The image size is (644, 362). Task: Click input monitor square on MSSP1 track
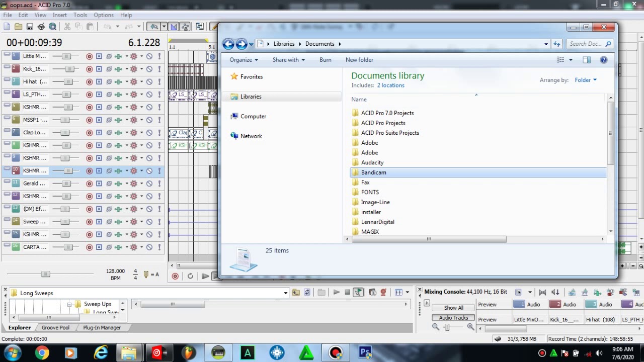click(x=99, y=120)
